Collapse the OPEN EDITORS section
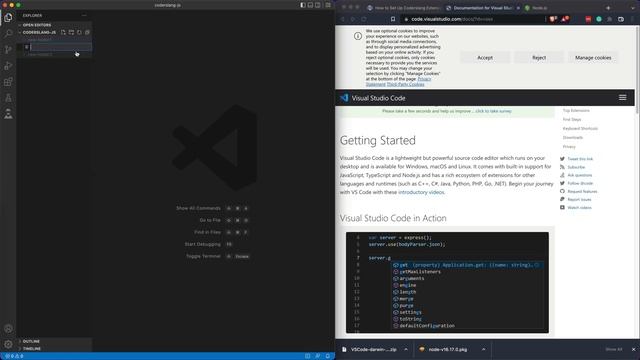This screenshot has height=360, width=640. click(55, 25)
